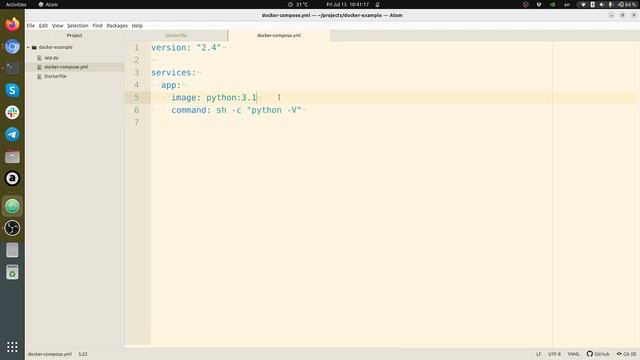Viewport: 640px width, 360px height.
Task: Open the Git panel from status bar
Action: pos(626,354)
